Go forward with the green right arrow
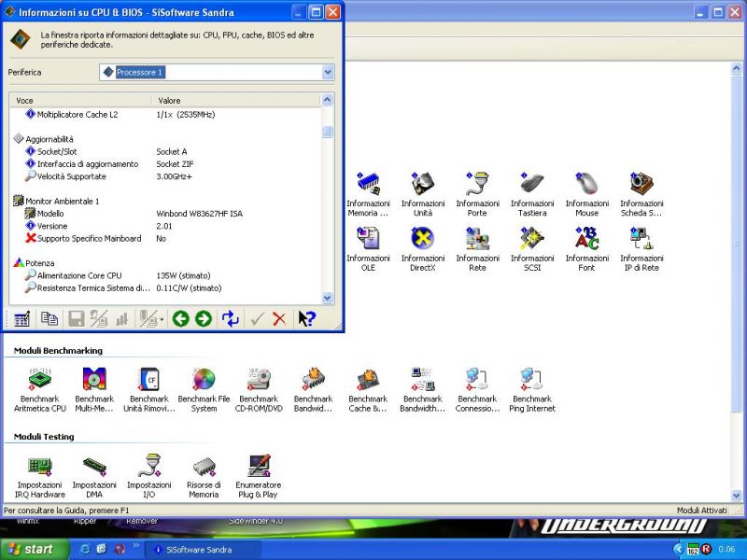This screenshot has height=560, width=747. point(204,318)
